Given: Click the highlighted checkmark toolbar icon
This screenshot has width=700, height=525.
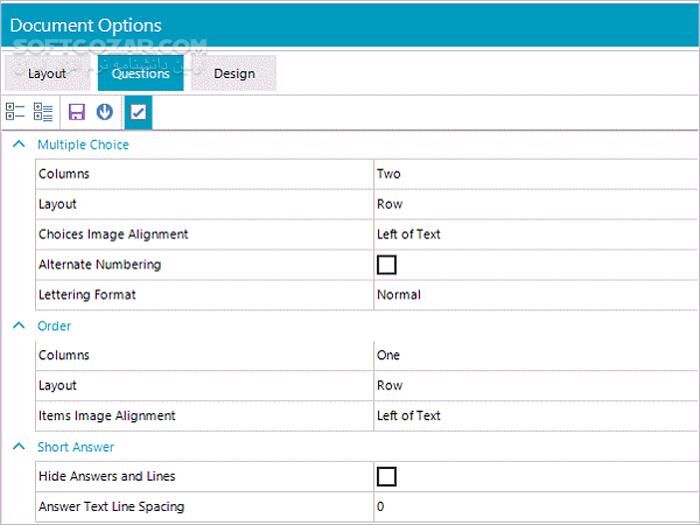Looking at the screenshot, I should 138,112.
